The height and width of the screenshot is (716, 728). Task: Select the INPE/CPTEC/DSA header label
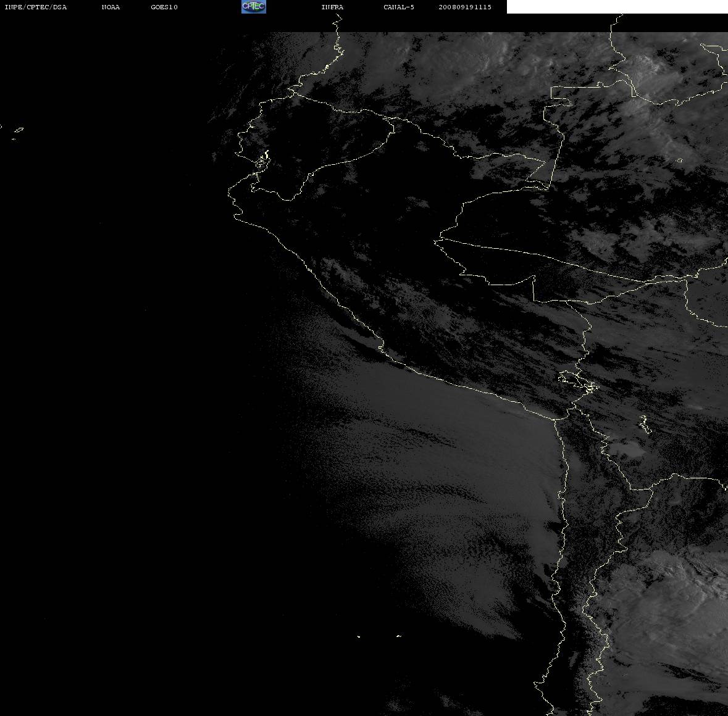coord(35,7)
